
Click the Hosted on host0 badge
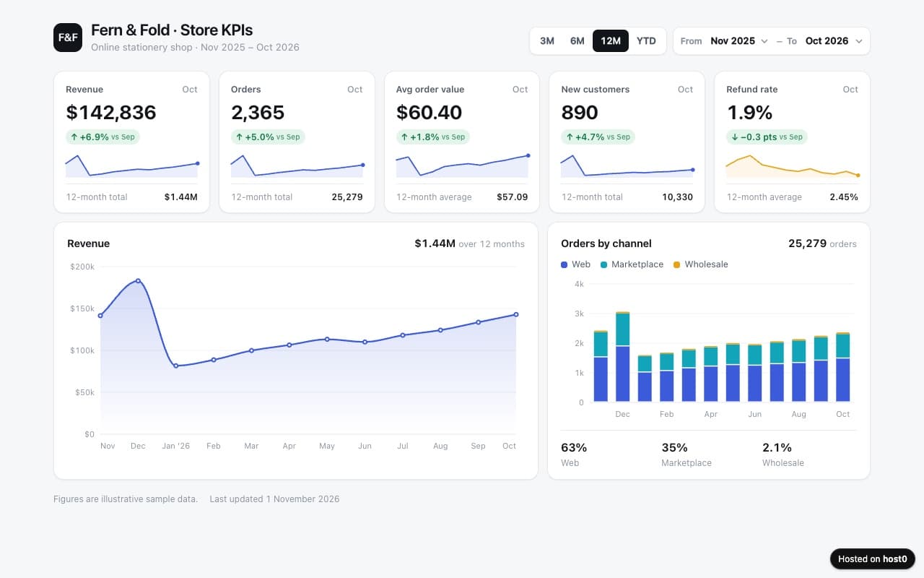[873, 558]
